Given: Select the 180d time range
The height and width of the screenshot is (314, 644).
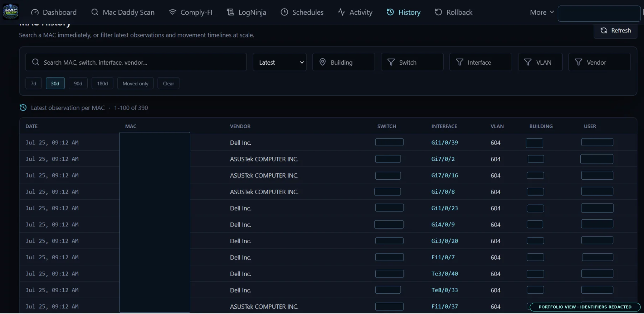Looking at the screenshot, I should click(102, 83).
